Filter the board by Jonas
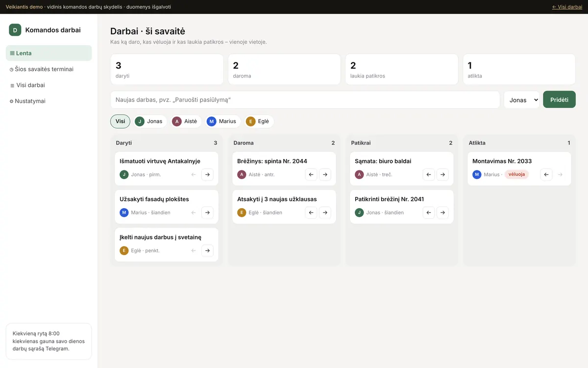The image size is (588, 368). pos(150,121)
